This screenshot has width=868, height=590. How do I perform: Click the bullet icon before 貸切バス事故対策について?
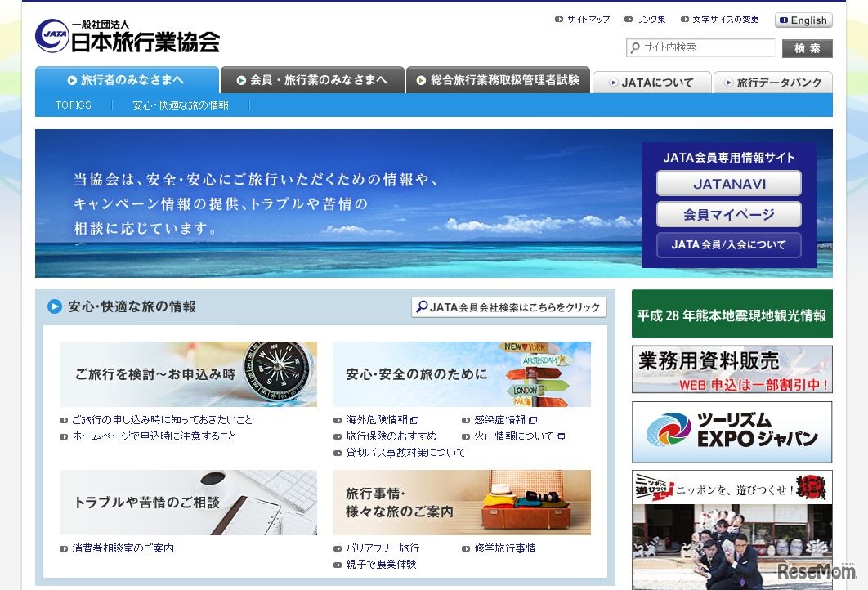click(x=338, y=454)
